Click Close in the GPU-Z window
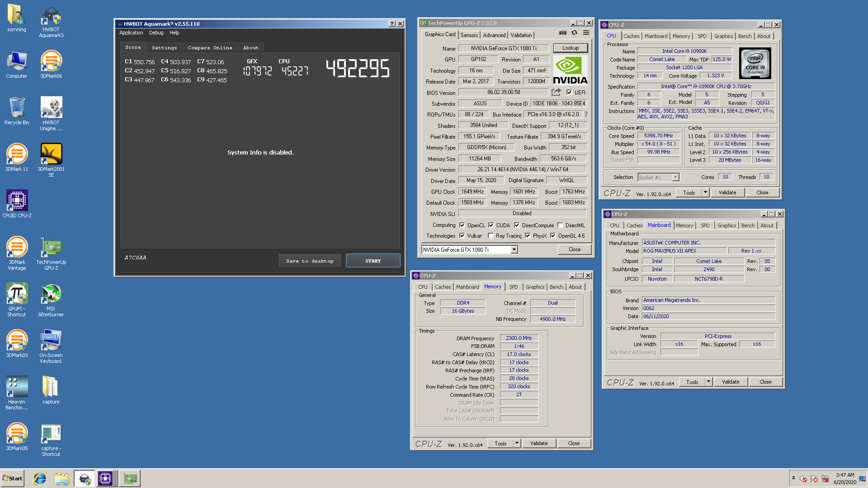This screenshot has width=868, height=488. coord(575,249)
